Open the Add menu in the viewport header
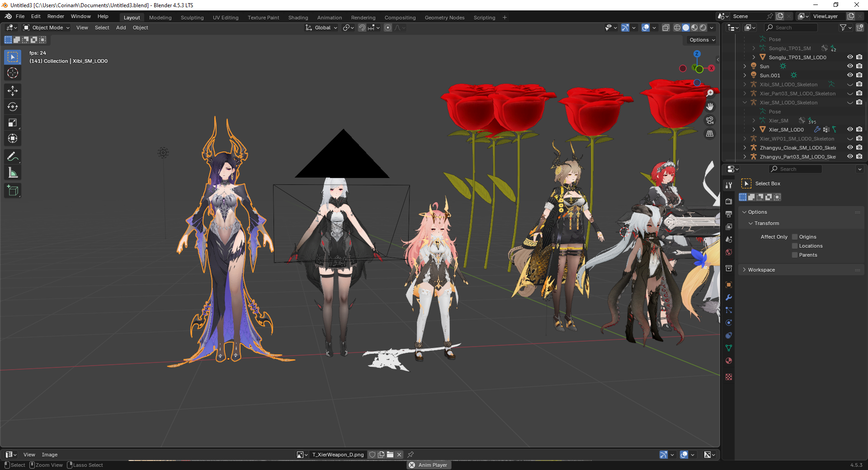868x470 pixels. (121, 28)
